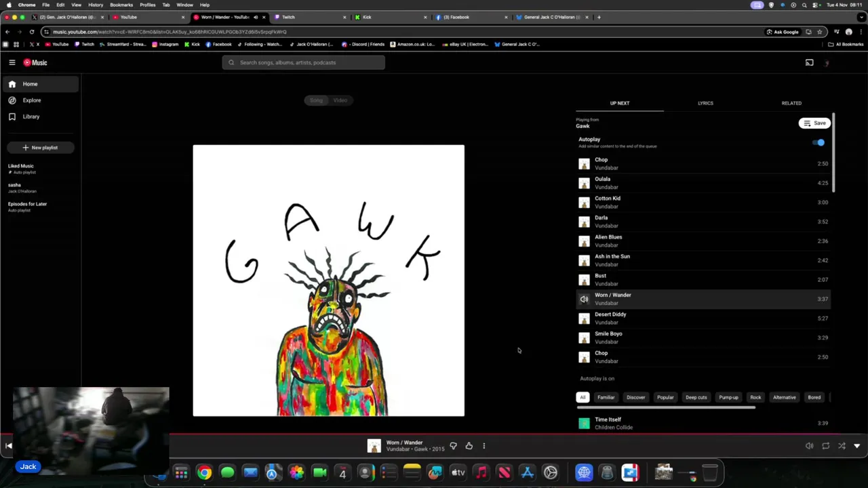The height and width of the screenshot is (488, 868).
Task: Toggle the Autoplay switch off
Action: coord(819,142)
